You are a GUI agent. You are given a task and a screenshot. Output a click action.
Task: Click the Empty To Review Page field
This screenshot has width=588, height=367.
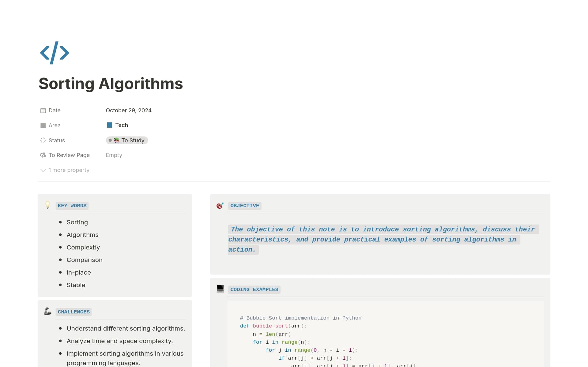point(114,155)
